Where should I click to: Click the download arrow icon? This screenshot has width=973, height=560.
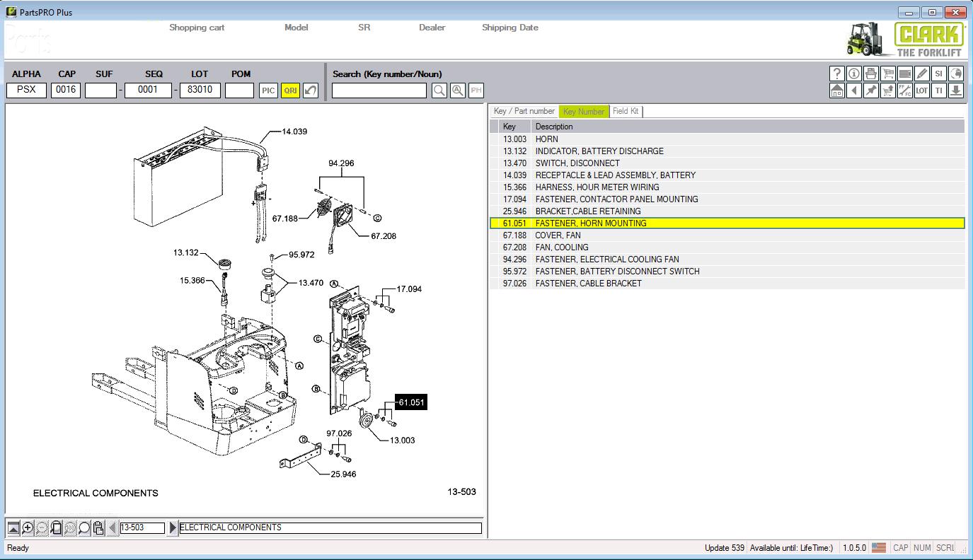coord(955,91)
